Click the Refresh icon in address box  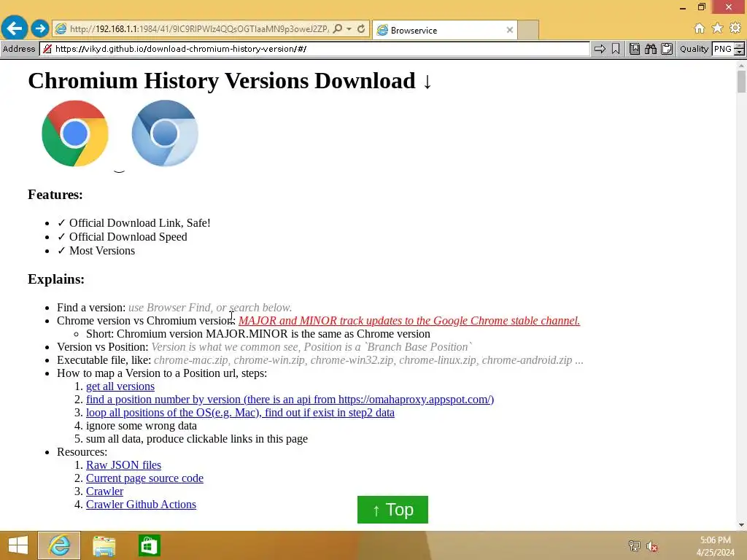click(361, 28)
